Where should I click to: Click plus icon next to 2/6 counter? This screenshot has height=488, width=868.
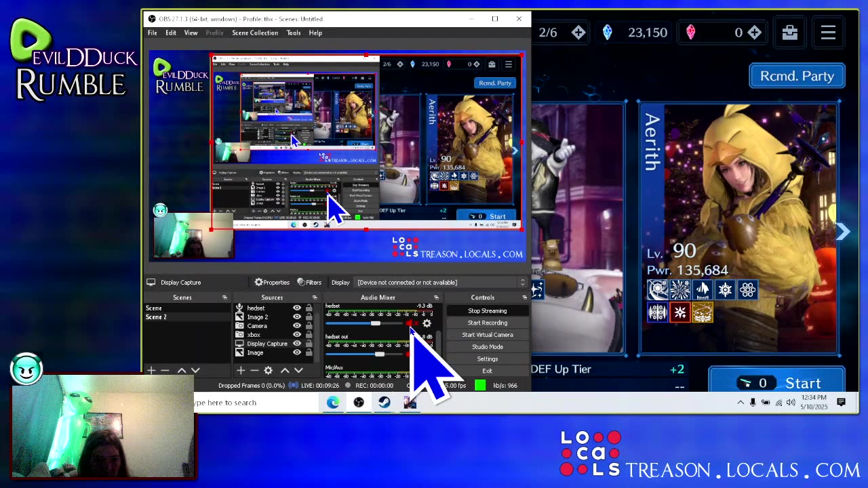pyautogui.click(x=578, y=32)
